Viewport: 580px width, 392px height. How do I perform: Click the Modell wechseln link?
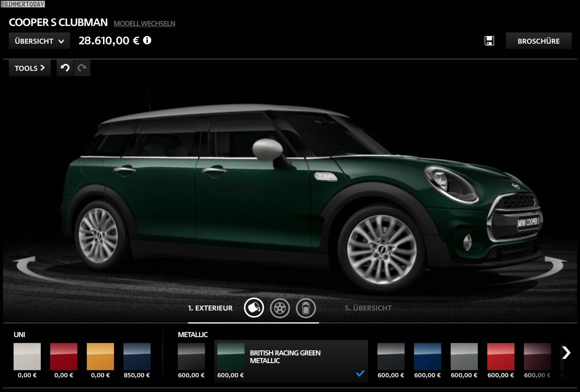point(144,24)
